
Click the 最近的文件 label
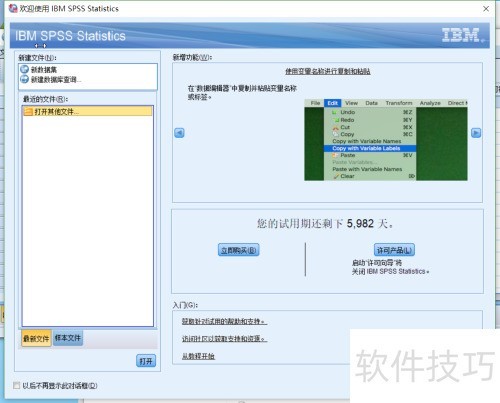click(x=45, y=99)
